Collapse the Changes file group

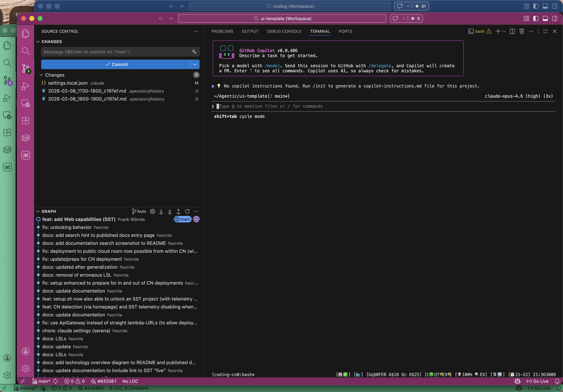coord(41,75)
